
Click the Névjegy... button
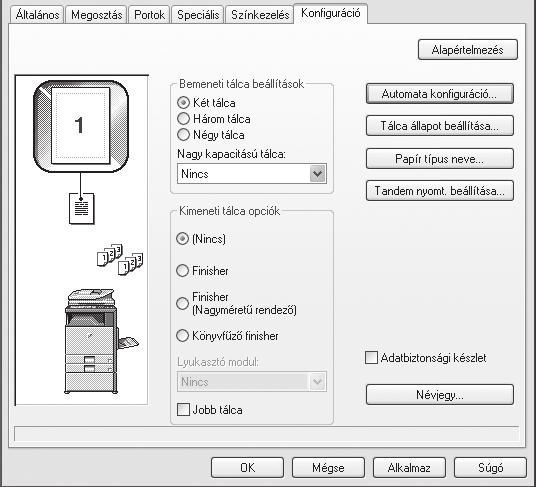click(440, 395)
